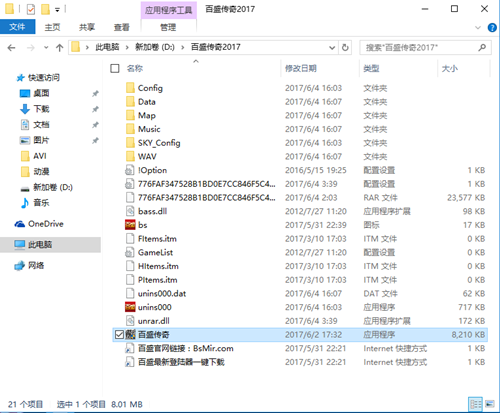Click the !Option settings file icon
Screen dimensions: 500x413
tap(130, 170)
